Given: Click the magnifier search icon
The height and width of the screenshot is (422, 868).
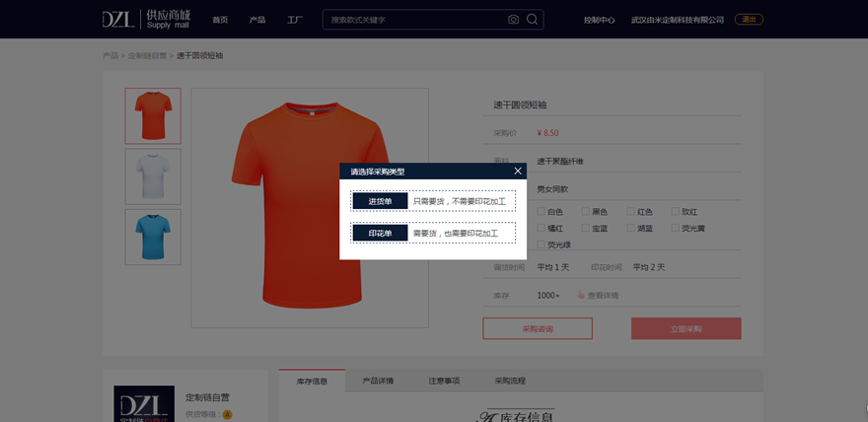Looking at the screenshot, I should 533,20.
